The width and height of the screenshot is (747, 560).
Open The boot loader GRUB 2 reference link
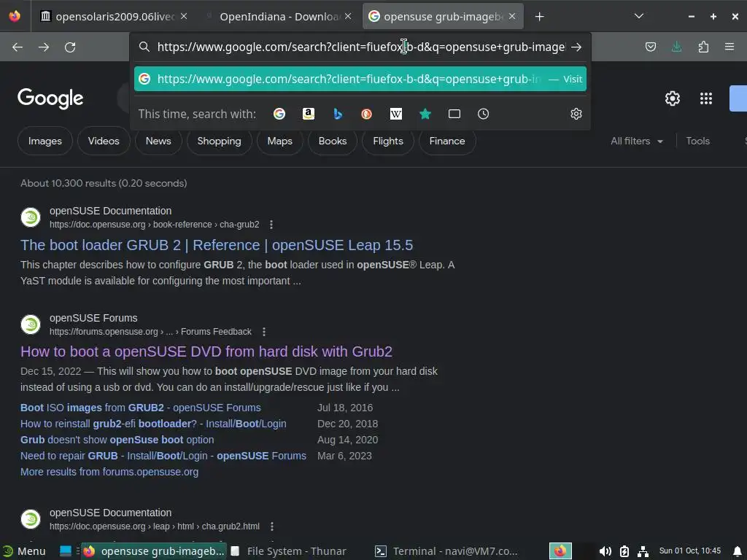coord(217,245)
